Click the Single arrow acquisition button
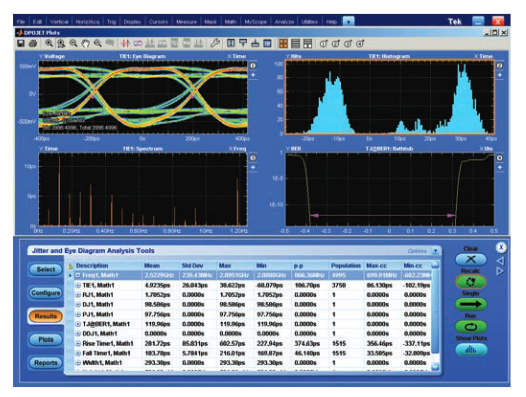526x397 pixels. pos(471,304)
